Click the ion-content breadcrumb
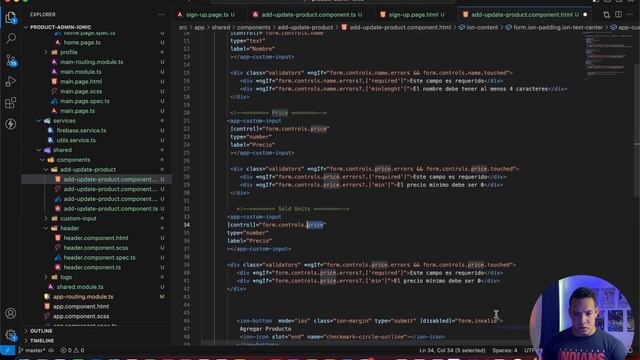The height and width of the screenshot is (360, 640). coord(478,27)
